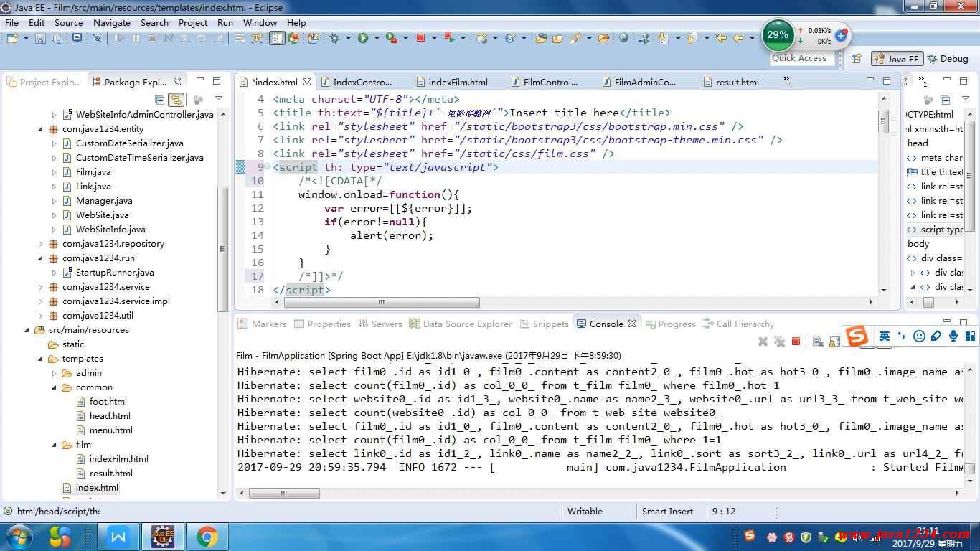Click Collapse All in Package Explorer
Viewport: 980px width, 551px height.
pos(160,100)
